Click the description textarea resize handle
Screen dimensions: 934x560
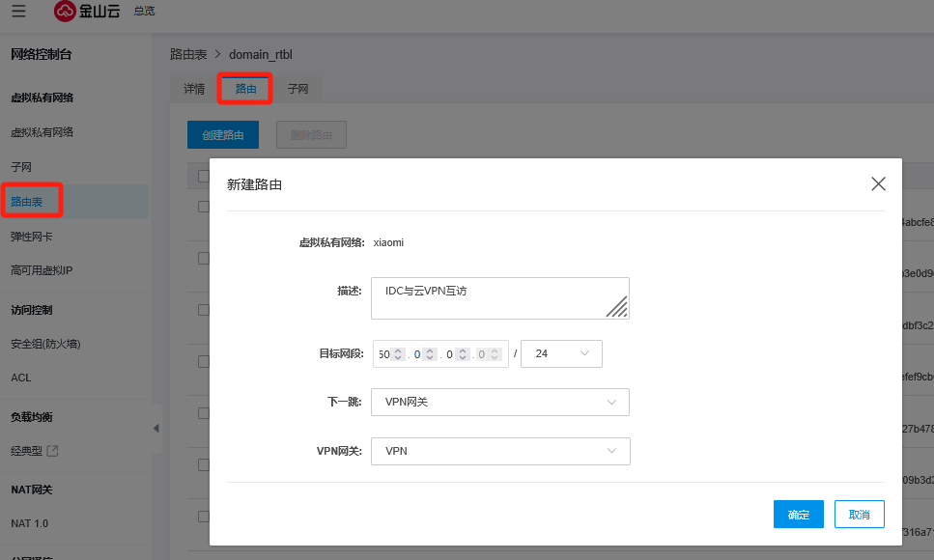616,307
